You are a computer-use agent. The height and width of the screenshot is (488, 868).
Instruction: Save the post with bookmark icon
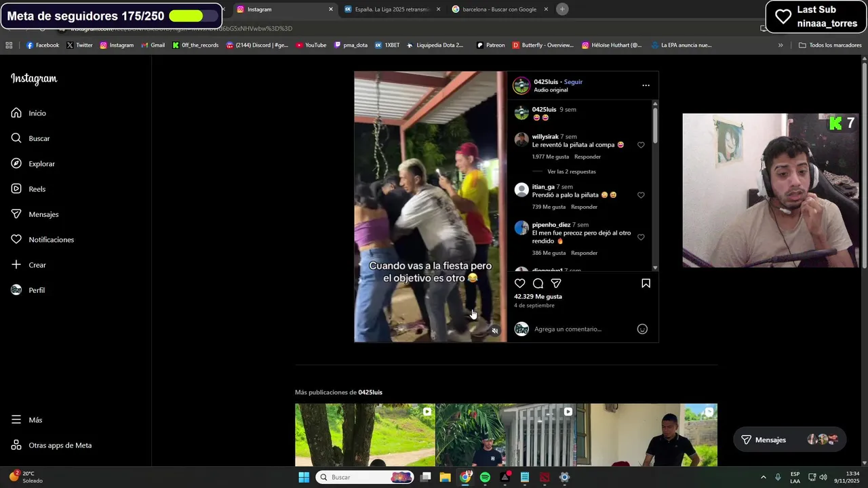[646, 283]
